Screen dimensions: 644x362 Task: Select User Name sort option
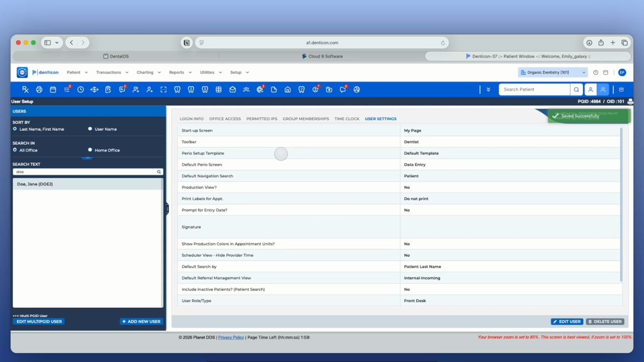click(90, 129)
